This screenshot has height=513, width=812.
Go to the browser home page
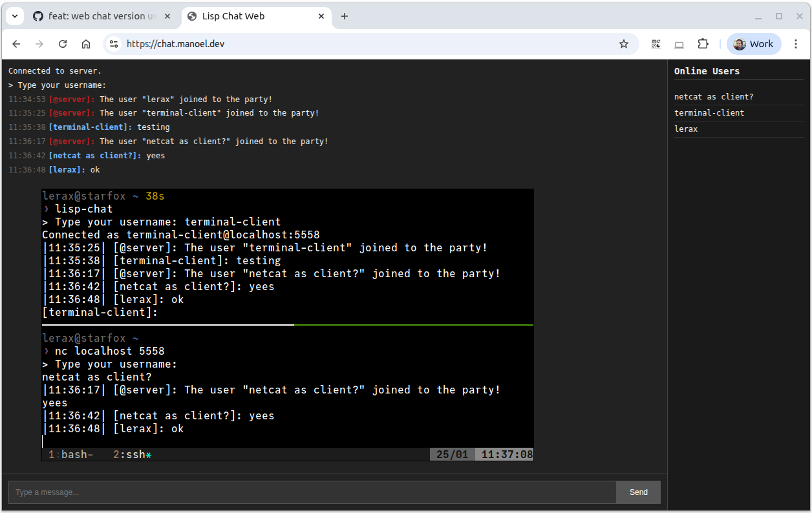pyautogui.click(x=86, y=44)
